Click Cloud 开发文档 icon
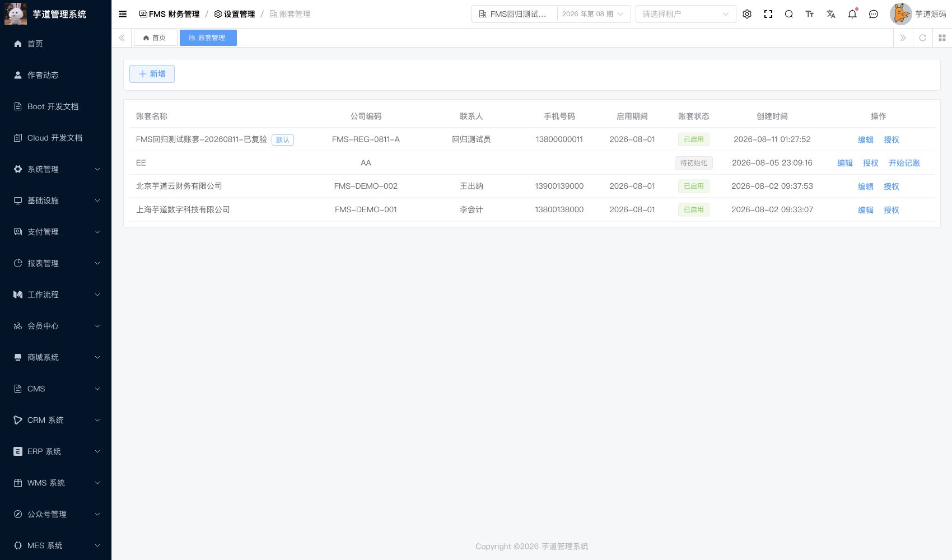 (x=18, y=138)
